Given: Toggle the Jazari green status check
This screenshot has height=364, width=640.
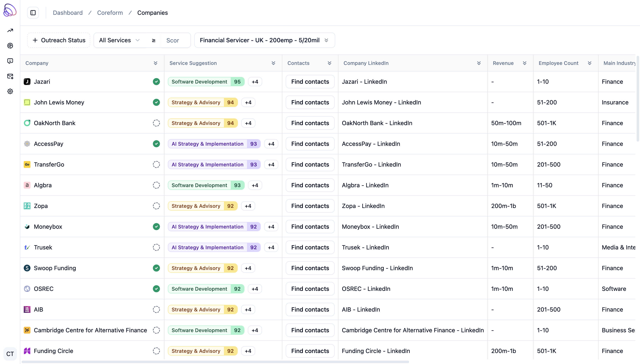Looking at the screenshot, I should [156, 82].
